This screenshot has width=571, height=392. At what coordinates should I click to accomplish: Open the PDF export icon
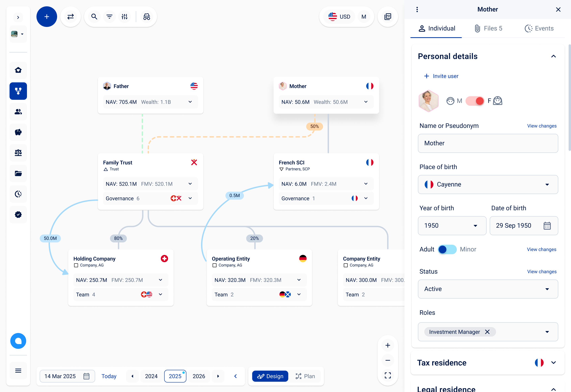(388, 17)
